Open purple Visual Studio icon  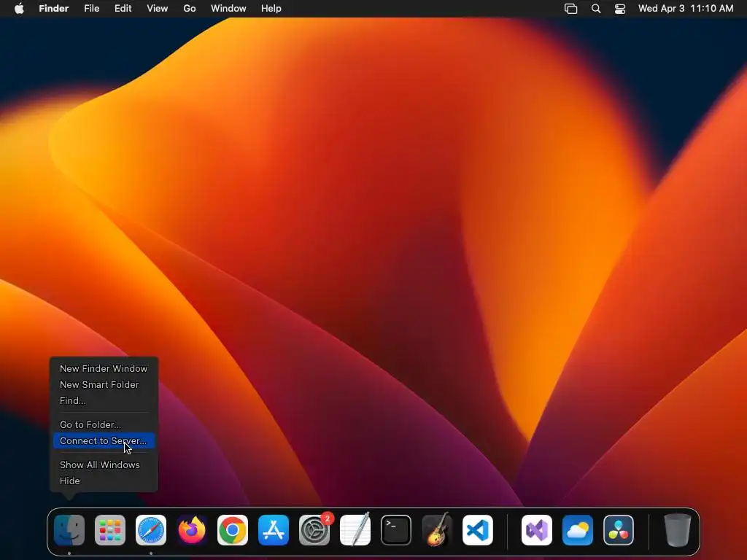tap(537, 530)
